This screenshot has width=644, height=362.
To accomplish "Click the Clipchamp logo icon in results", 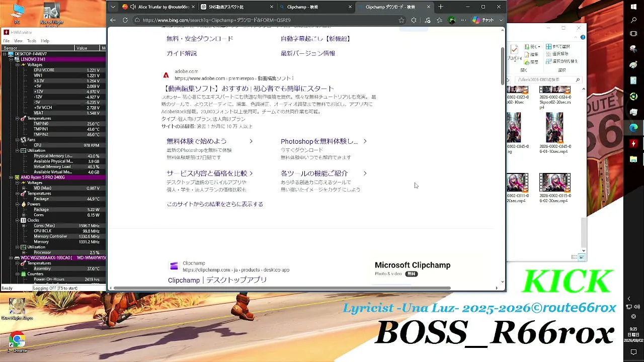I will tap(174, 266).
